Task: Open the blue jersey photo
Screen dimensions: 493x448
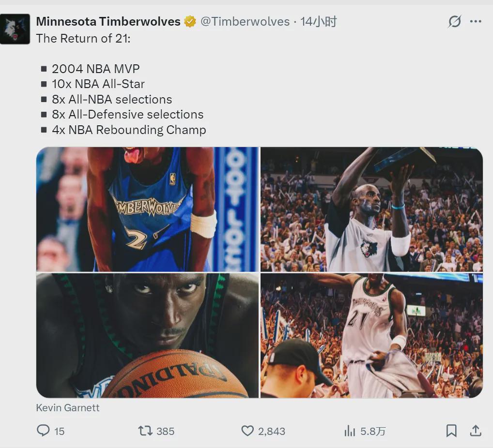Action: [147, 209]
